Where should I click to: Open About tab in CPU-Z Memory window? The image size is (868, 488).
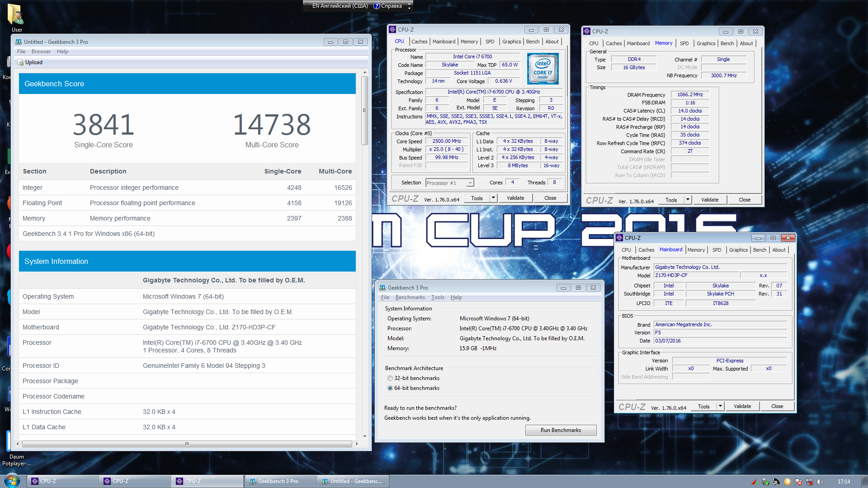point(746,43)
